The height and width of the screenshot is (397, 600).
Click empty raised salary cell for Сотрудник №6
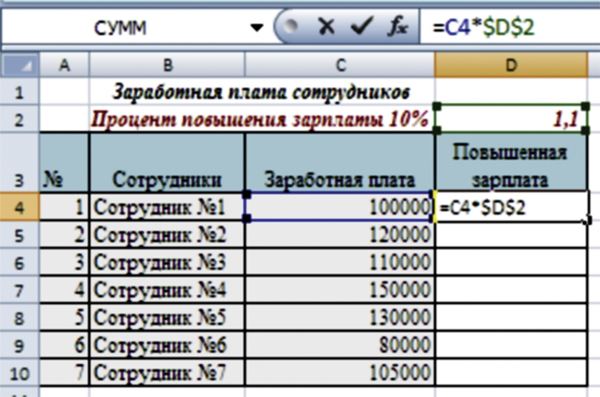coord(511,345)
